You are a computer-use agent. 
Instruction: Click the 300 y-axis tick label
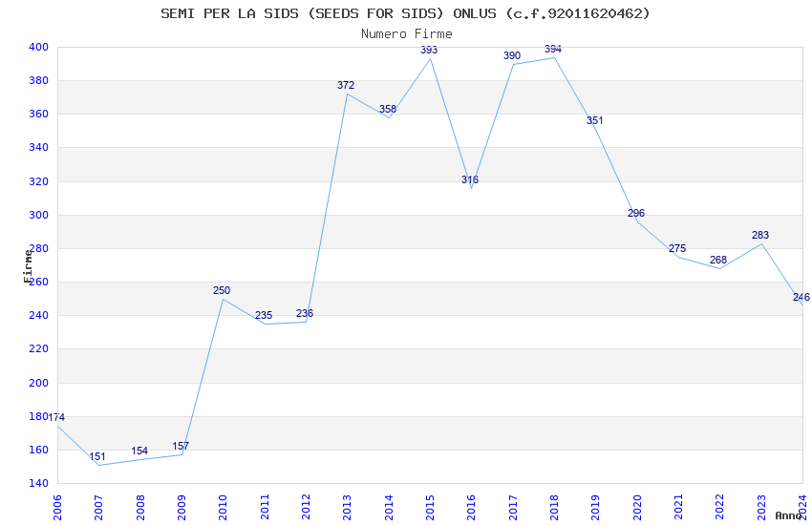(x=38, y=215)
